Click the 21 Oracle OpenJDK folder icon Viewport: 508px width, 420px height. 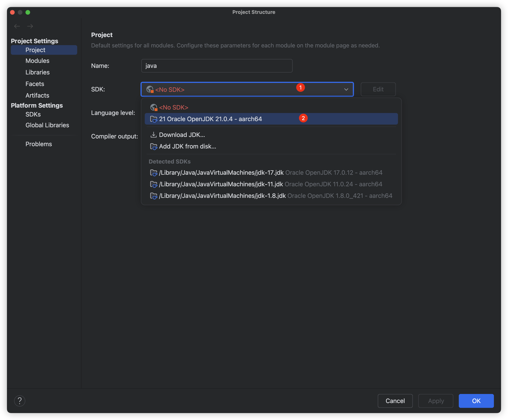coord(153,119)
